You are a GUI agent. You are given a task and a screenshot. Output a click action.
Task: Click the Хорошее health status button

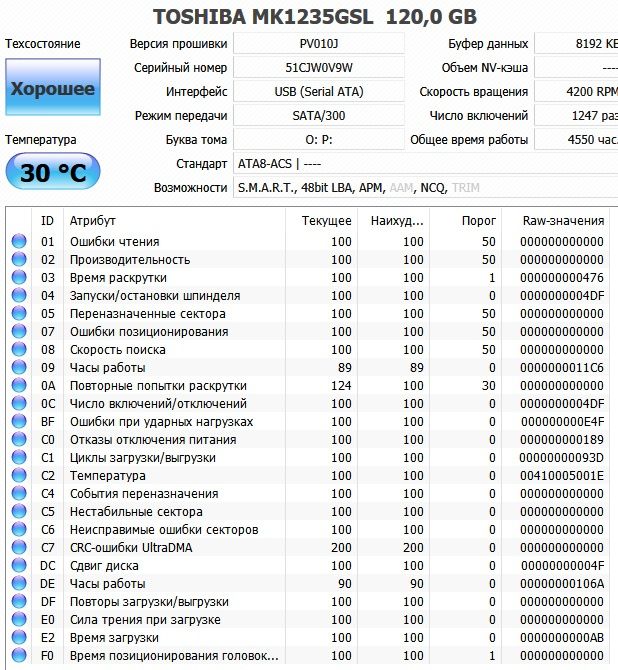coord(53,87)
